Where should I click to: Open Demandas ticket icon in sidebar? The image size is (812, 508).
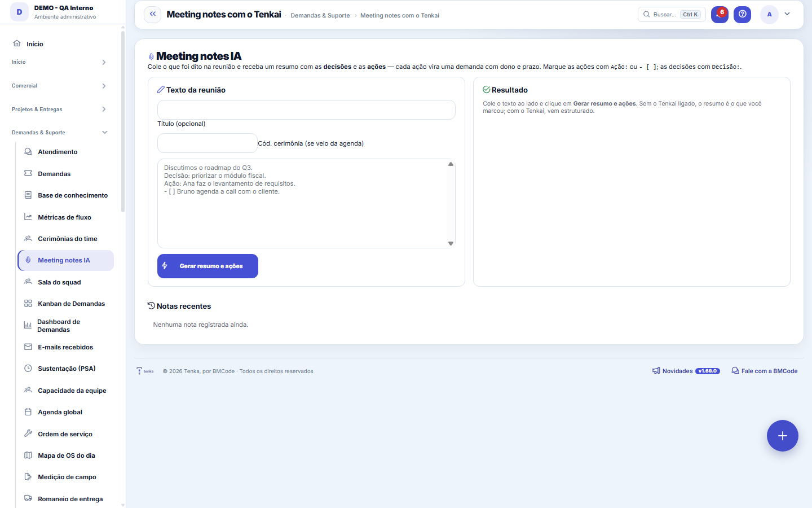coord(28,173)
